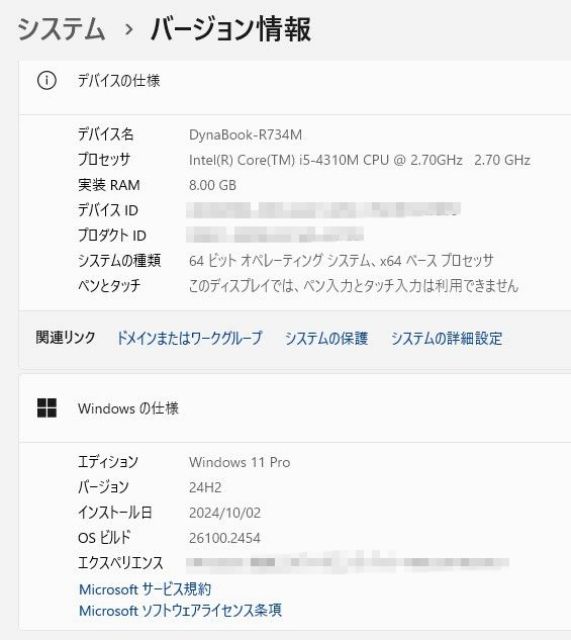Click the install date 2024/10/02
Screen dimensions: 571x640
point(225,513)
